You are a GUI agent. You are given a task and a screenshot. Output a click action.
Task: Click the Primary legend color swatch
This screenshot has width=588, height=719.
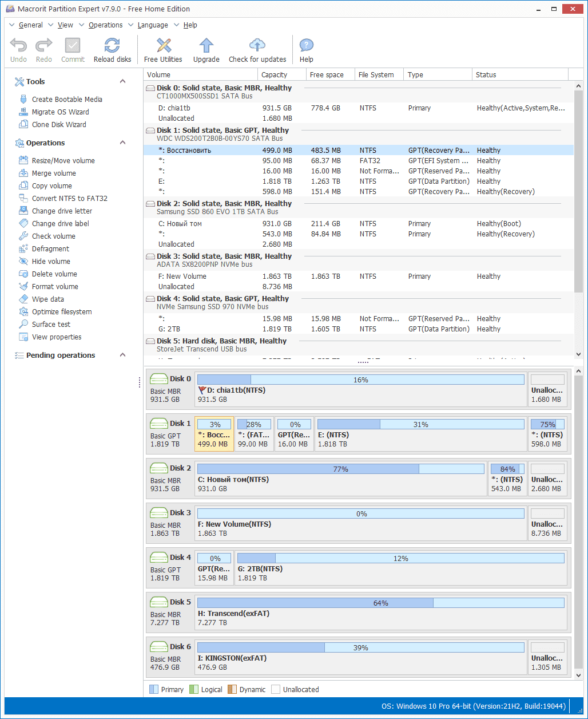coord(154,690)
